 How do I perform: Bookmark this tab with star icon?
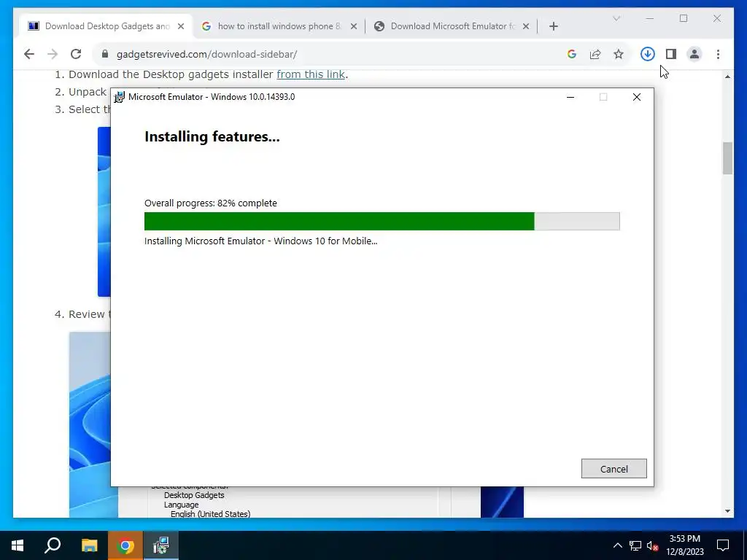[619, 54]
